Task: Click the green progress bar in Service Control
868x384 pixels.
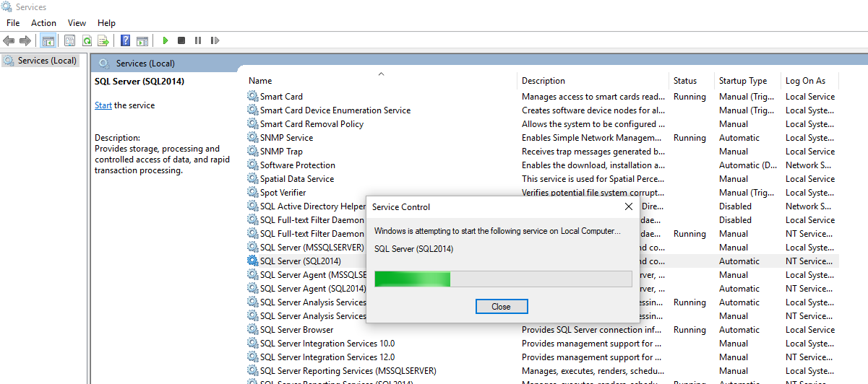Action: click(x=503, y=279)
